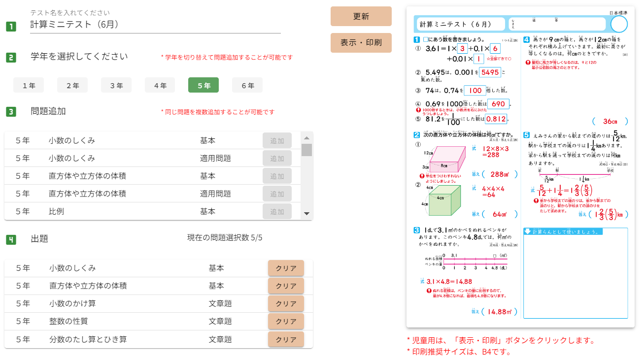Click the 出題 heading
The width and height of the screenshot is (644, 359).
click(39, 239)
